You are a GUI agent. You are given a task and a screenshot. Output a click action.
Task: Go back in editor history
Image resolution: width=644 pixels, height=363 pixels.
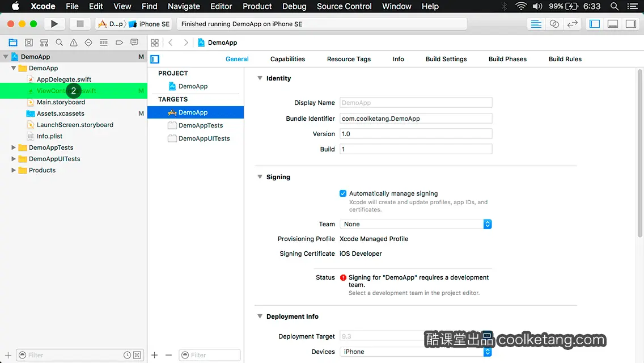[x=171, y=43]
